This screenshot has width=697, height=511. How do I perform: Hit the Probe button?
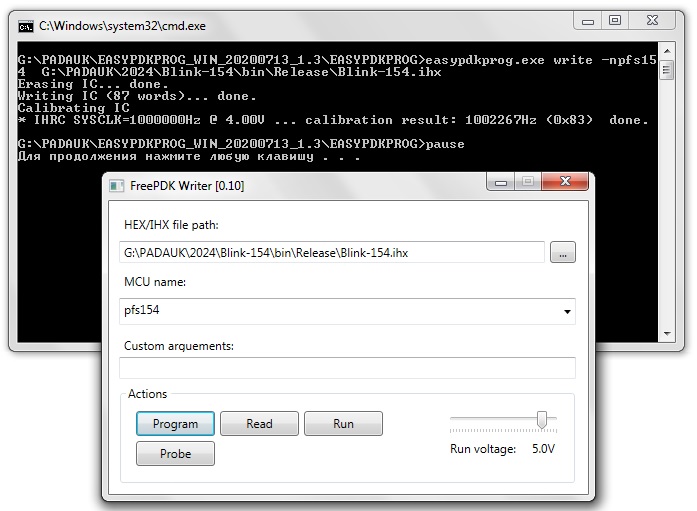(175, 453)
